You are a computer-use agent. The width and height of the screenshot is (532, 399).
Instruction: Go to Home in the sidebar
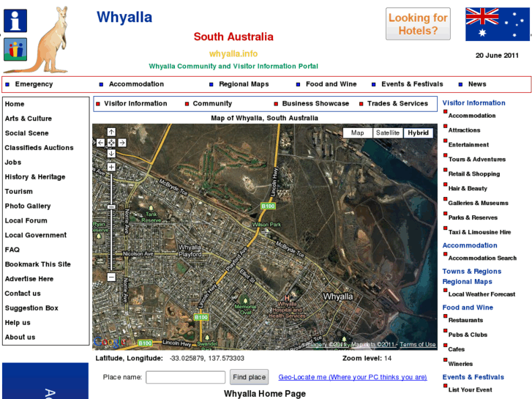(15, 104)
